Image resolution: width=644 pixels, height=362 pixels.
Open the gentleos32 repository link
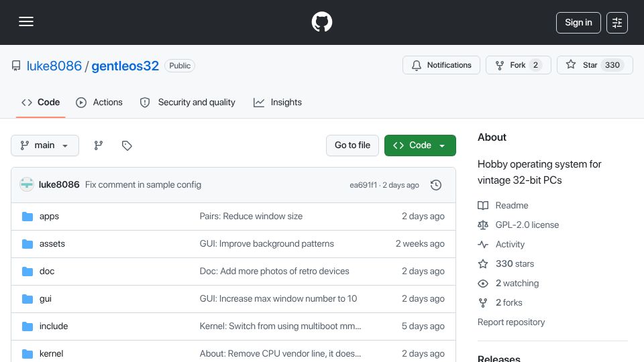pyautogui.click(x=125, y=66)
